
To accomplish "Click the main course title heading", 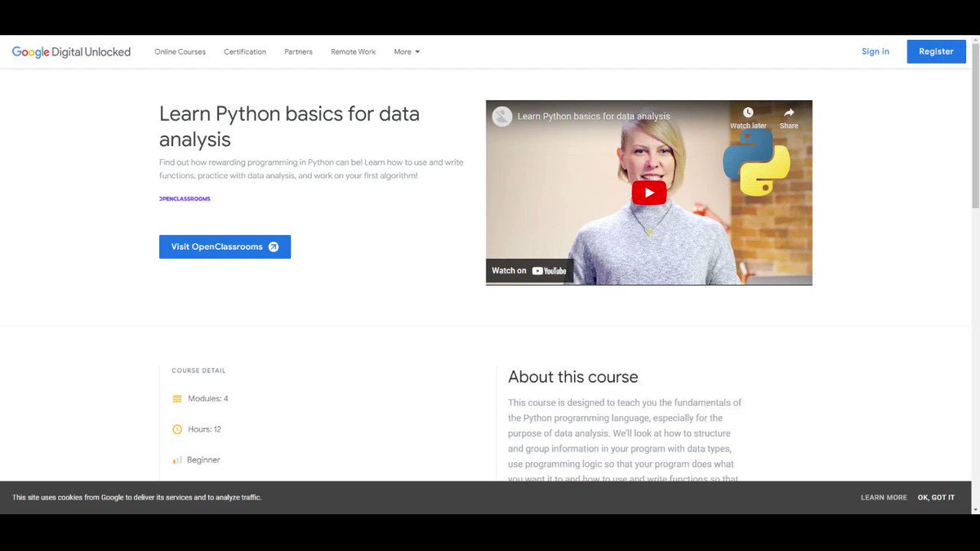I will tap(289, 126).
